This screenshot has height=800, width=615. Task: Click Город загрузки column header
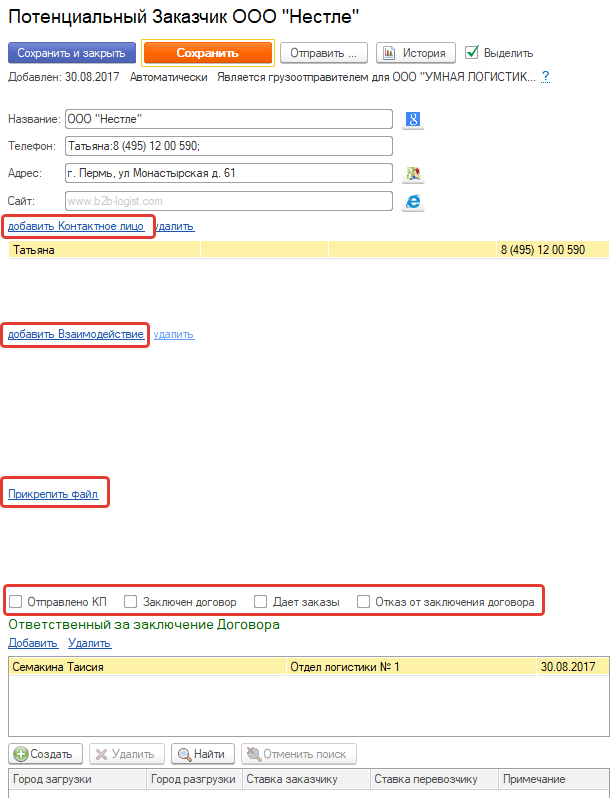point(78,779)
